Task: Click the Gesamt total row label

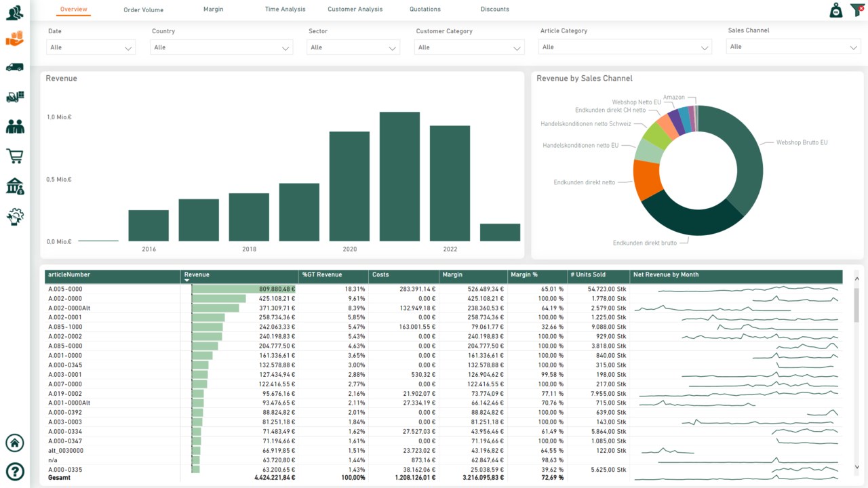Action: [59, 478]
